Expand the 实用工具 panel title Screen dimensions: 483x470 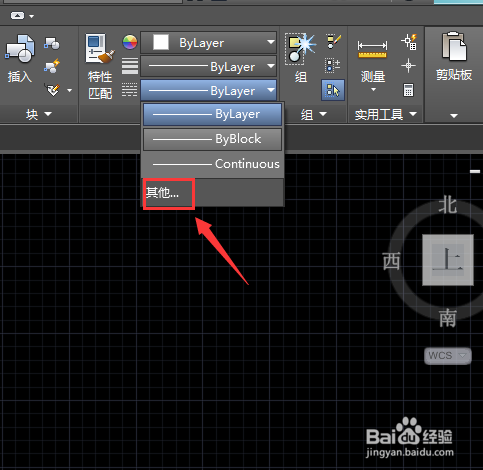tap(386, 115)
